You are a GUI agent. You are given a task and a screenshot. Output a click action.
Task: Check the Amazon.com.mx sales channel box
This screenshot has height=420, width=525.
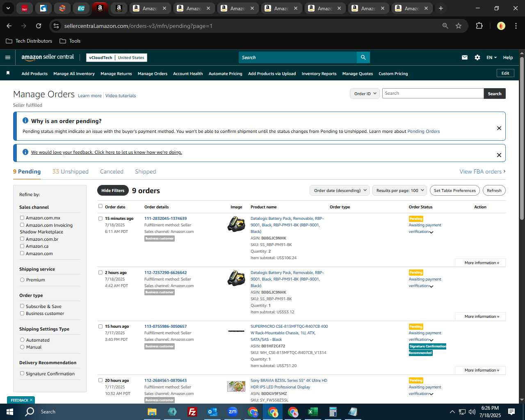(x=22, y=218)
